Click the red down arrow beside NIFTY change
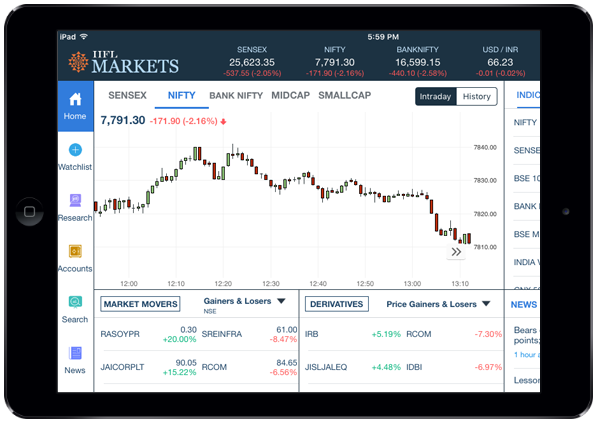The height and width of the screenshot is (422, 596). click(224, 122)
